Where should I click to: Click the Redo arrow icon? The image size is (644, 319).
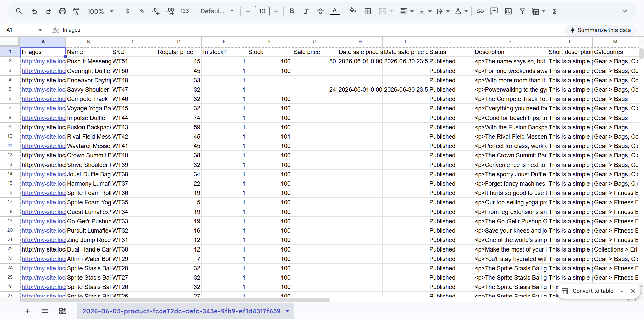tap(48, 11)
